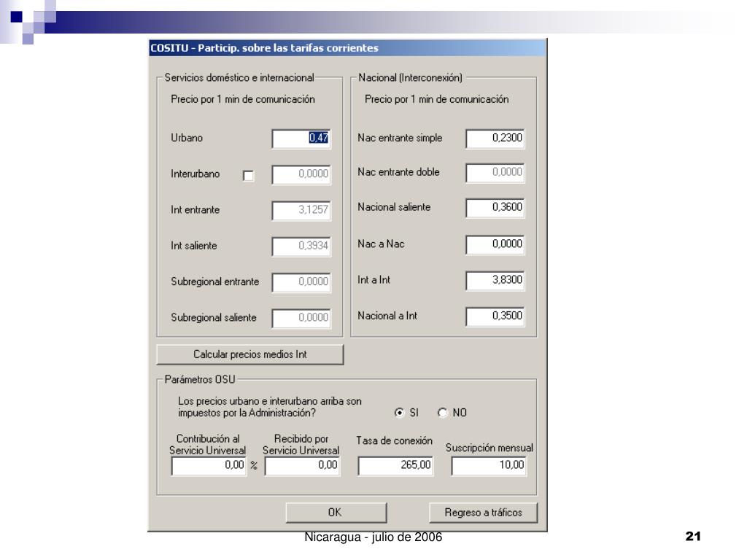Image resolution: width=747 pixels, height=560 pixels.
Task: Click Regreso a tráficos button
Action: pos(483,513)
